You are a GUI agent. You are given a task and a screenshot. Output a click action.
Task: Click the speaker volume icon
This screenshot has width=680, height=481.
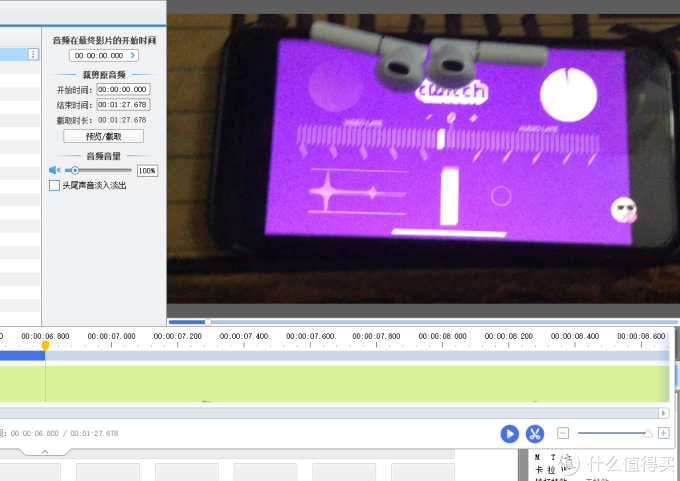point(55,170)
